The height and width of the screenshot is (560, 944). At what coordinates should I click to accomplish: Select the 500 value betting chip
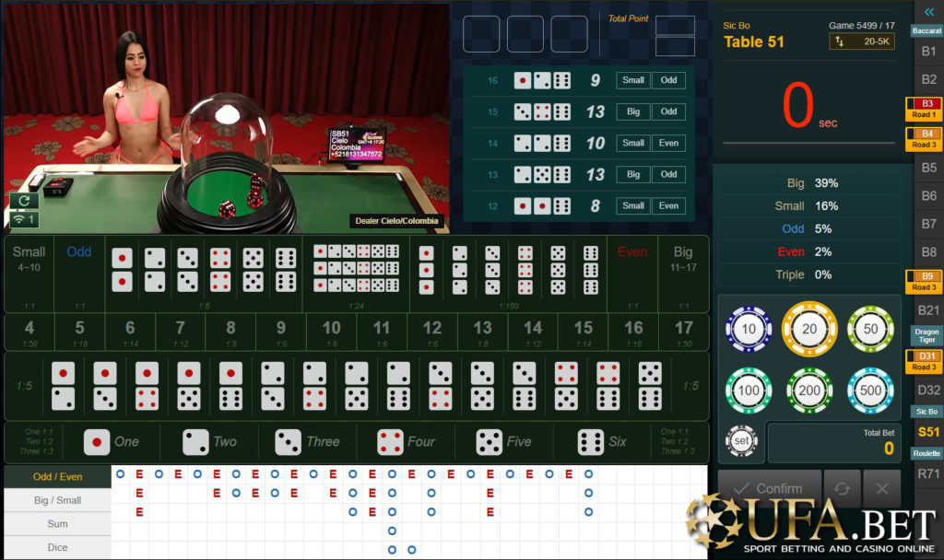[869, 391]
